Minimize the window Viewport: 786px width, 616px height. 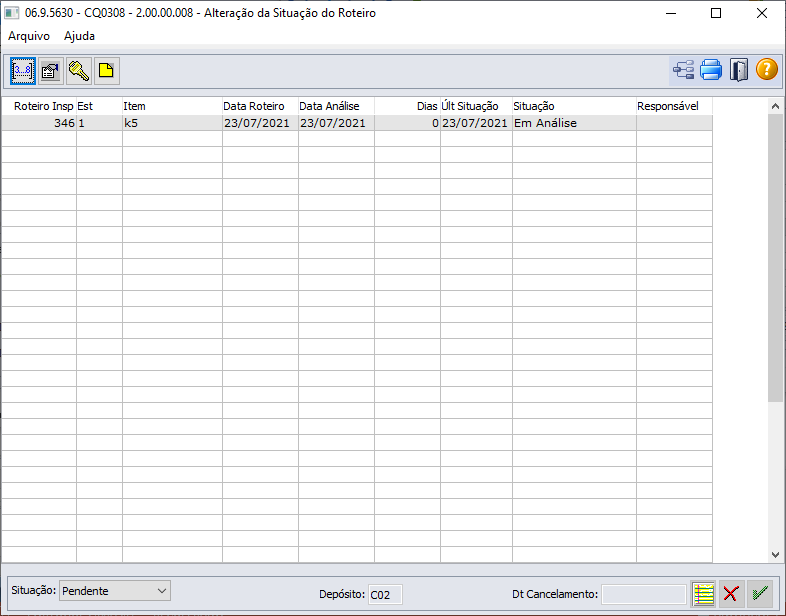(x=671, y=13)
